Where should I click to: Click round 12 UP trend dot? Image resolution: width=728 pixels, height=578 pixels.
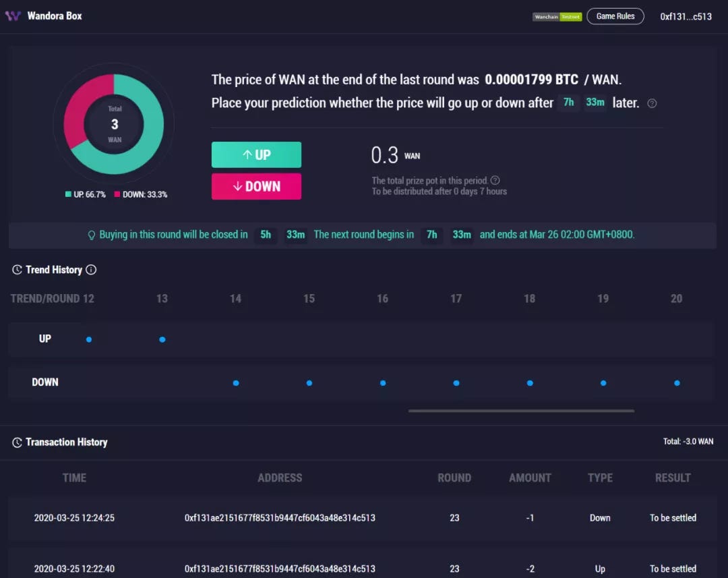[89, 340]
